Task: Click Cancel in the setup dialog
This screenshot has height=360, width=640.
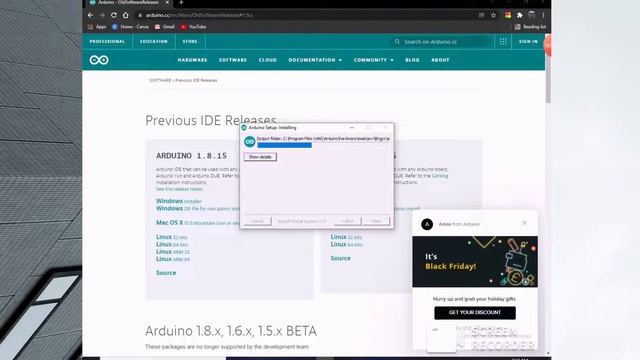Action: point(257,221)
